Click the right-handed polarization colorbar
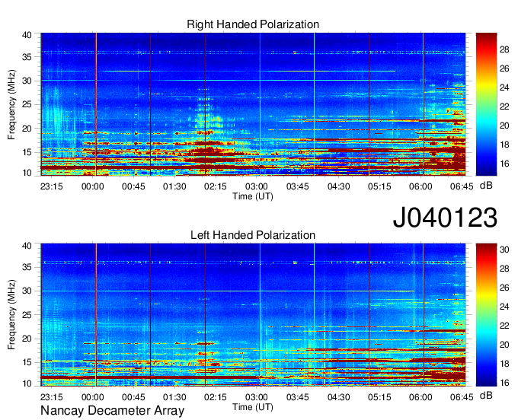 [x=486, y=104]
